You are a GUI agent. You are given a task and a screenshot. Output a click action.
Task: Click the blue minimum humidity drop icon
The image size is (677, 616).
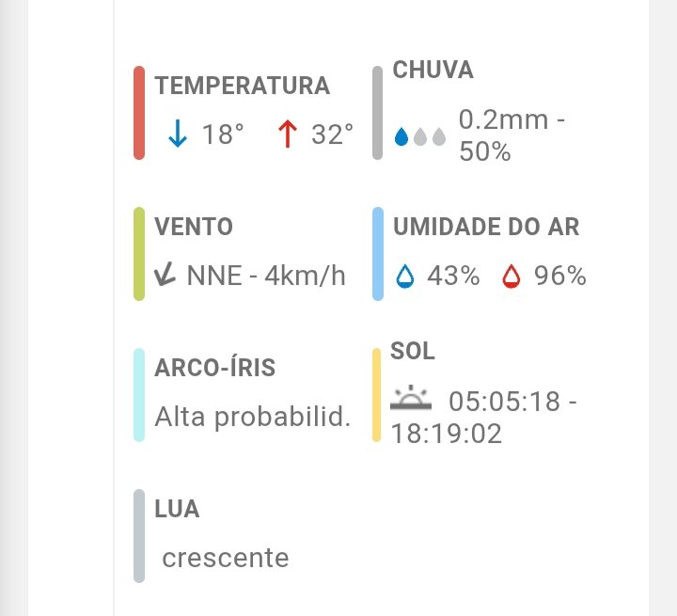404,276
